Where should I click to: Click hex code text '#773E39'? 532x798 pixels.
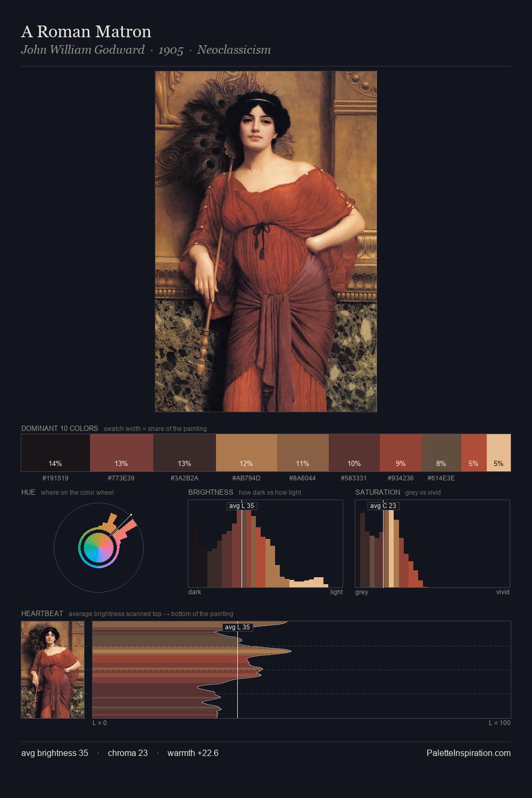(121, 478)
